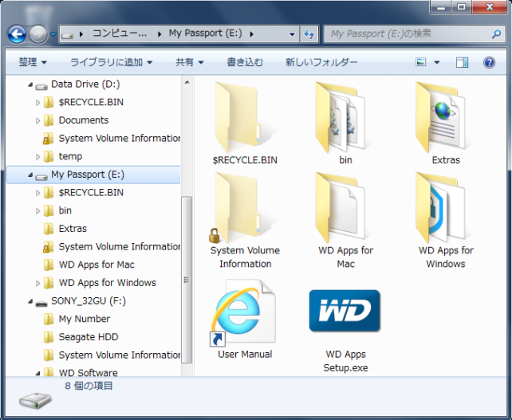Expand $RECYCLE.BIN under Data Drive
This screenshot has width=512, height=420.
coord(37,103)
